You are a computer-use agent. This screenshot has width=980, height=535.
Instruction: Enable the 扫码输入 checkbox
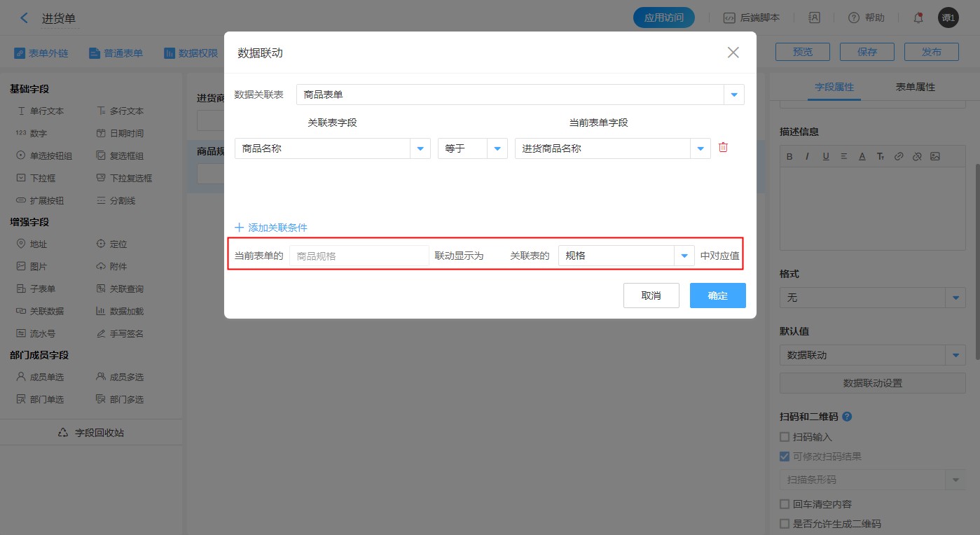(x=785, y=437)
